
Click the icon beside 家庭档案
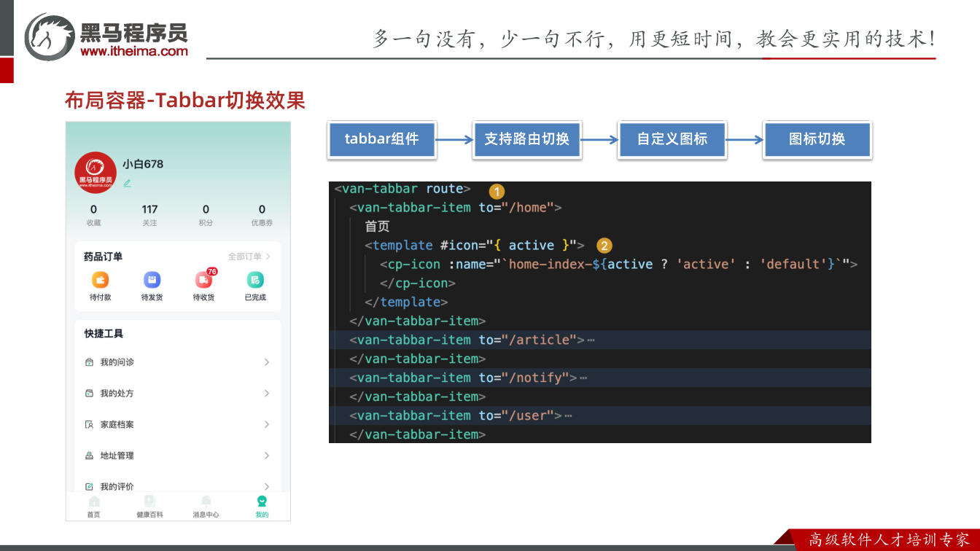tap(89, 425)
